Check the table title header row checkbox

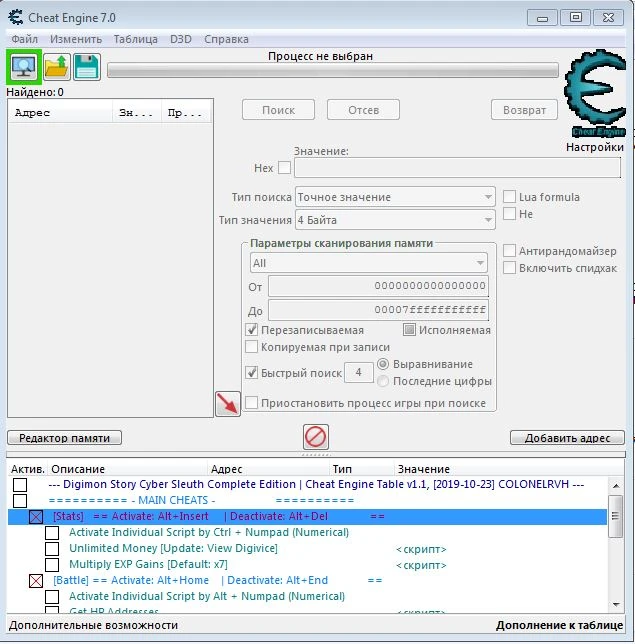click(x=20, y=485)
